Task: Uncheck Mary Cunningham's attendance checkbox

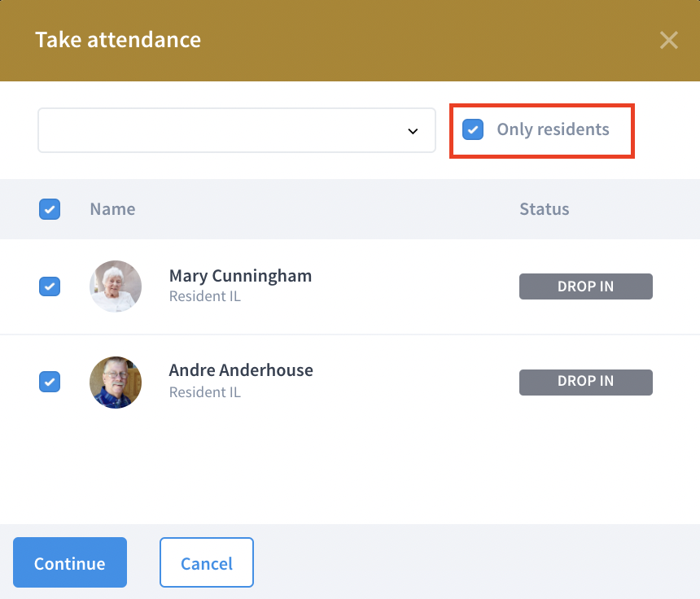Action: click(50, 286)
